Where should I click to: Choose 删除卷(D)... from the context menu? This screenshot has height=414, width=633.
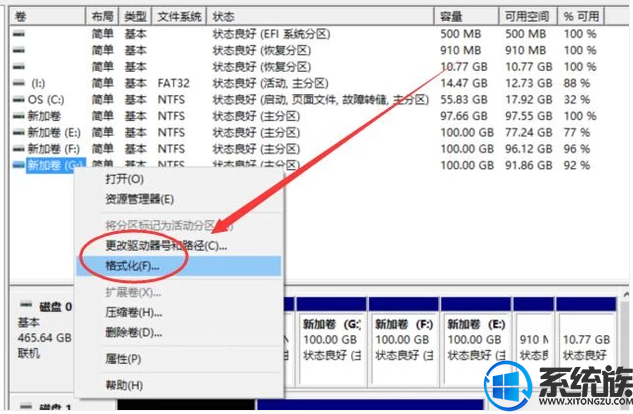coord(133,332)
